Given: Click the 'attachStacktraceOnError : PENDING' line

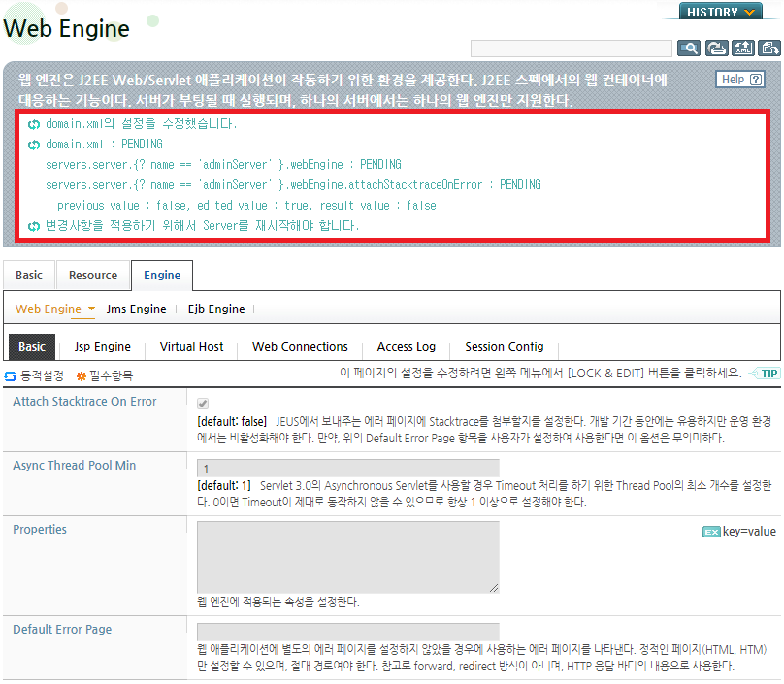Looking at the screenshot, I should click(x=293, y=185).
